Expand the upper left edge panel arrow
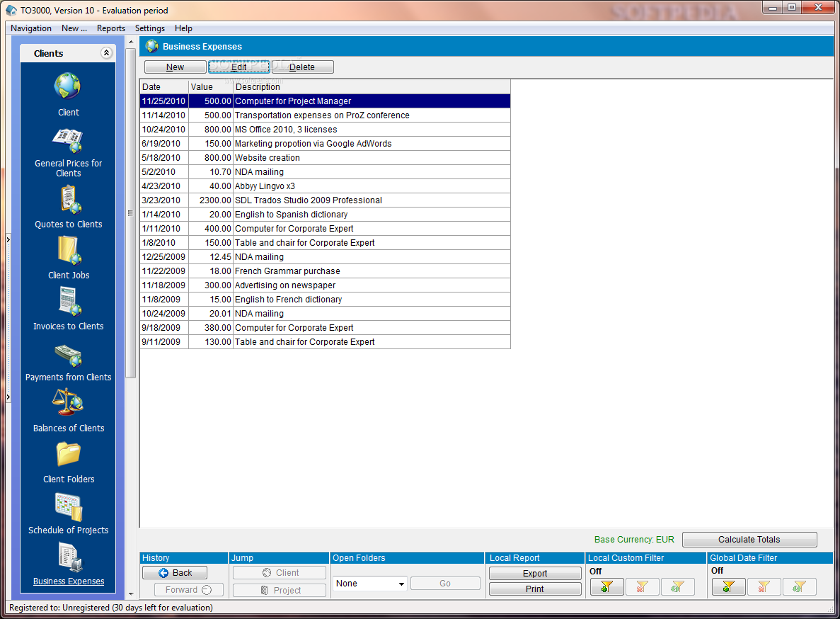The width and height of the screenshot is (840, 619). click(x=8, y=239)
